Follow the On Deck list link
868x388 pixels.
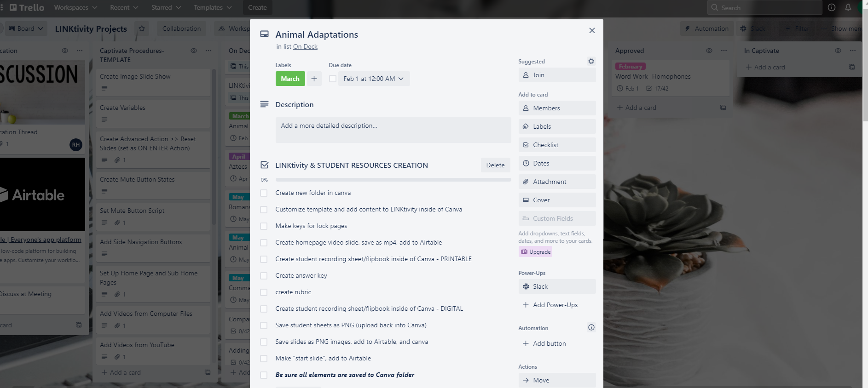point(305,46)
